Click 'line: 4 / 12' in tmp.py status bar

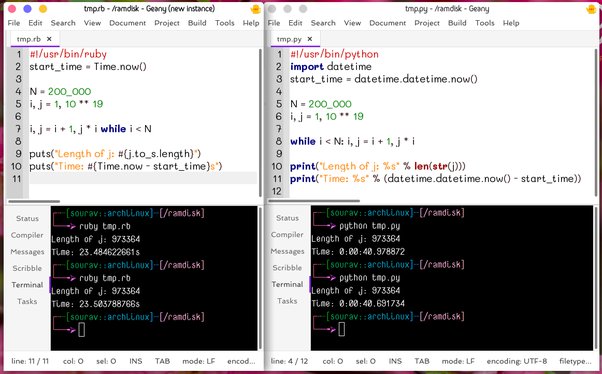tap(289, 361)
